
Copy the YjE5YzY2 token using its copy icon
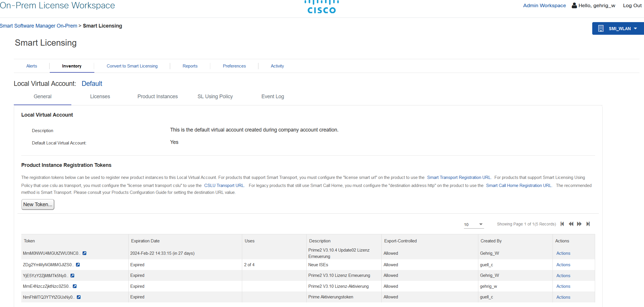tap(72, 275)
